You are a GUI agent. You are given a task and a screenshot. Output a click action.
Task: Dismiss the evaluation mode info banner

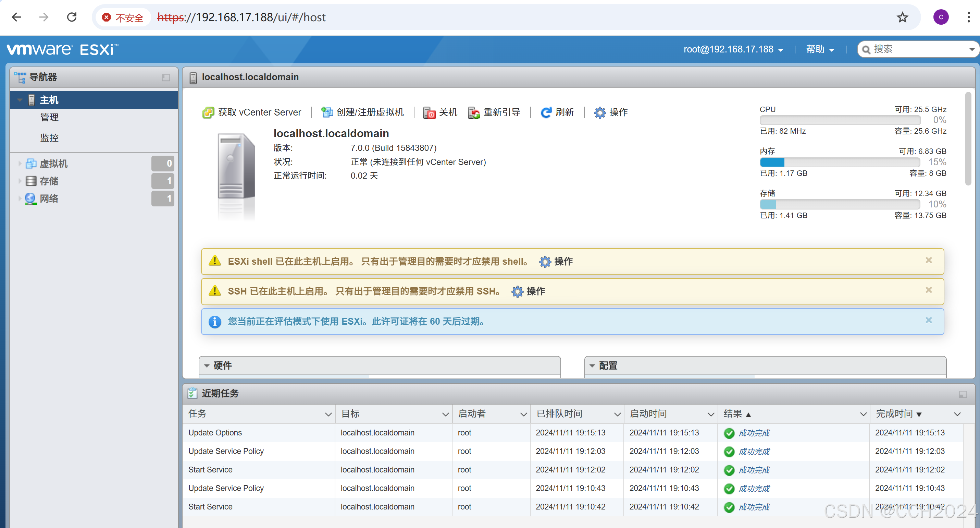929,320
